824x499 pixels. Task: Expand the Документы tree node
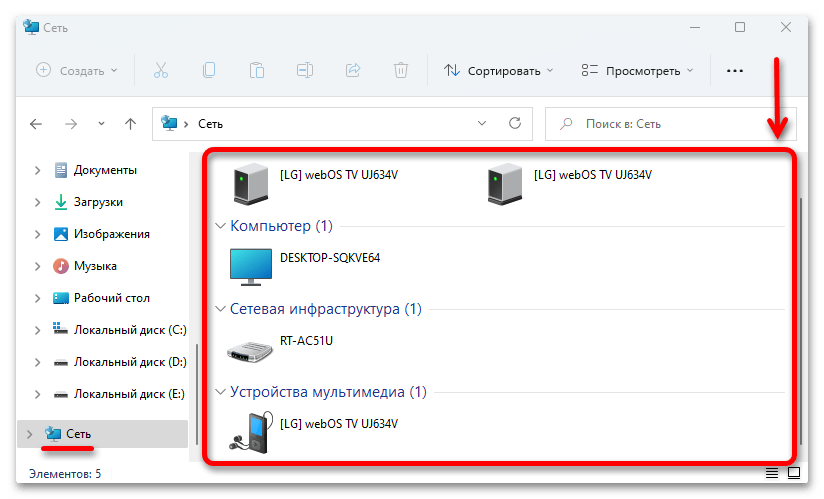click(x=37, y=170)
